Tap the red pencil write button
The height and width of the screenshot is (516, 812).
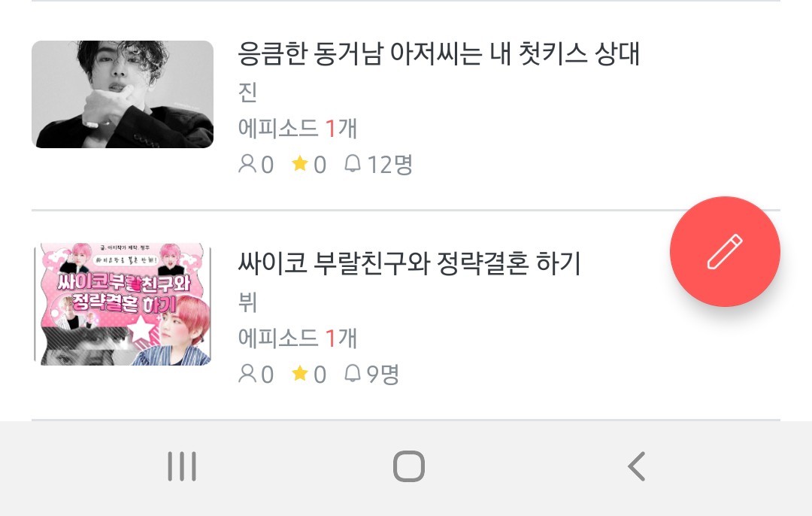click(725, 251)
